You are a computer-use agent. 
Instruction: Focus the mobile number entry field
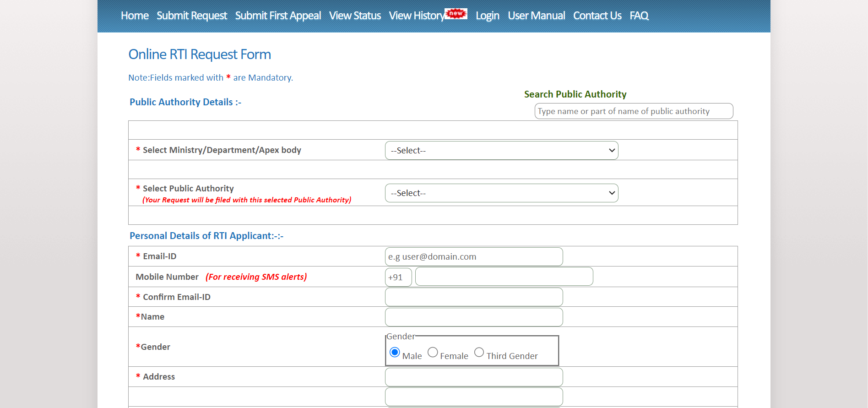504,277
